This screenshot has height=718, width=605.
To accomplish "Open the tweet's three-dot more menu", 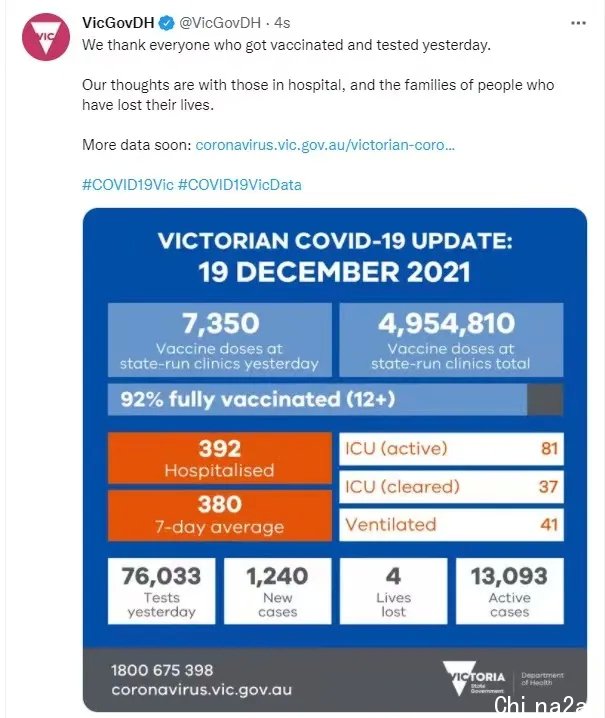I will (x=578, y=23).
